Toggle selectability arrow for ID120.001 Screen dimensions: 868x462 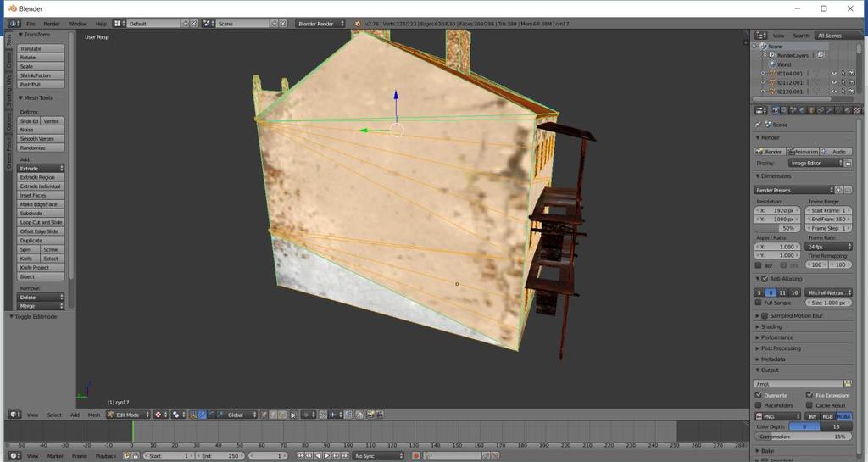[843, 92]
